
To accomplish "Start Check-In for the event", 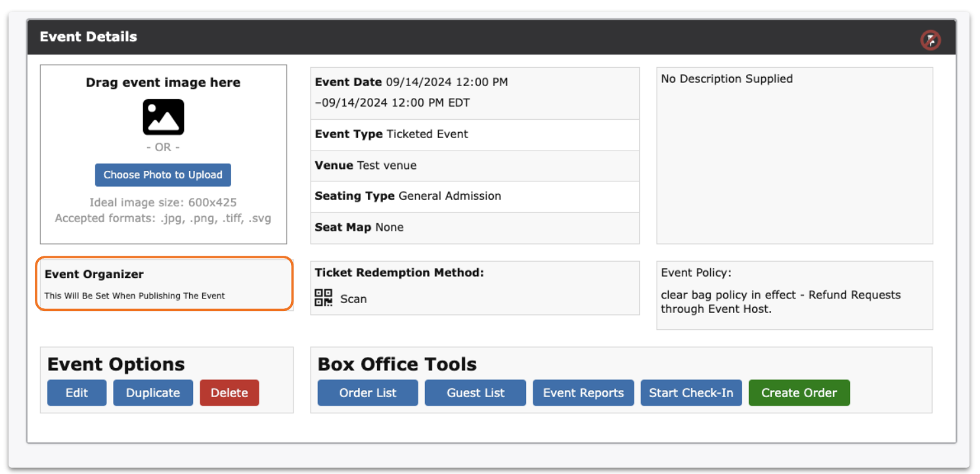I will click(691, 393).
